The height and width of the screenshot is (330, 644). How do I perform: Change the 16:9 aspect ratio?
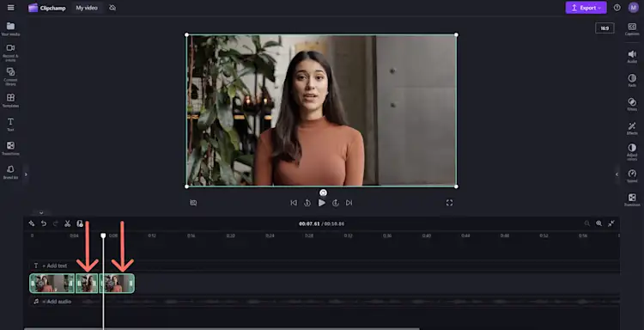(x=605, y=28)
